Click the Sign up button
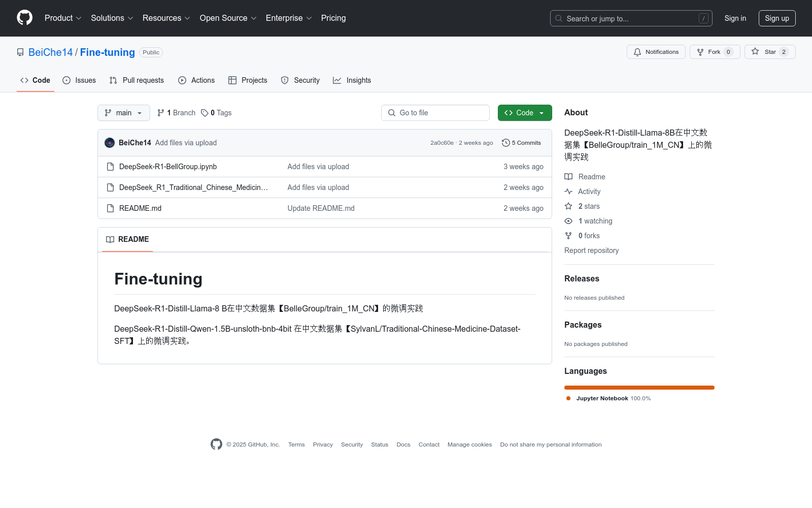Image resolution: width=812 pixels, height=508 pixels. coord(776,18)
